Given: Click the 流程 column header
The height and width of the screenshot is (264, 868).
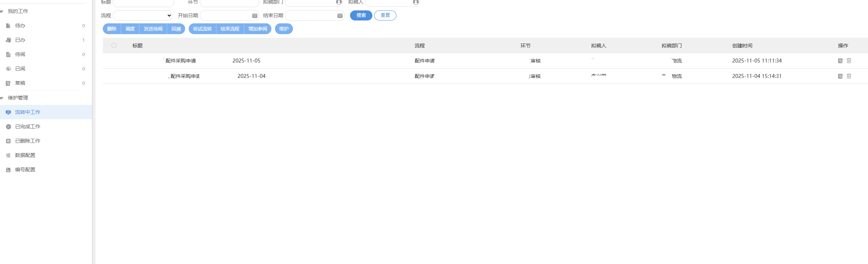Looking at the screenshot, I should (420, 46).
